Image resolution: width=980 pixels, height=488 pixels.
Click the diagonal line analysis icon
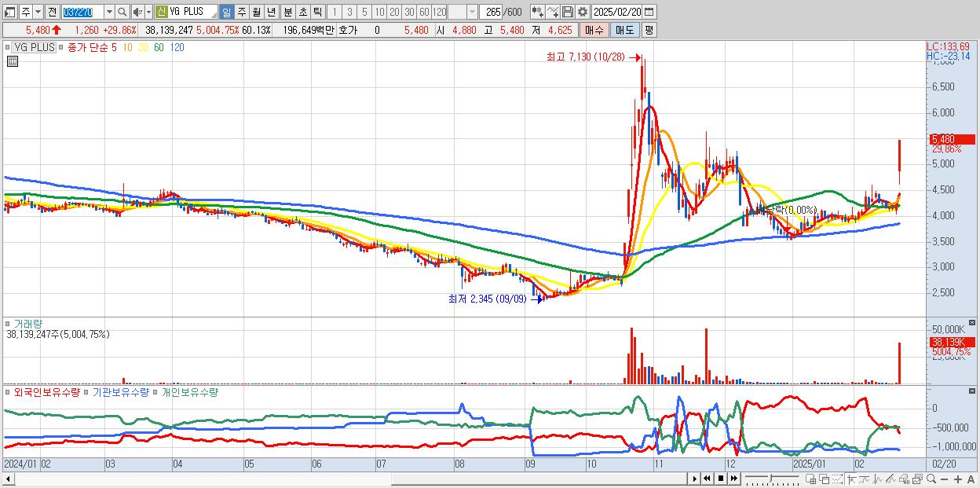click(890, 479)
